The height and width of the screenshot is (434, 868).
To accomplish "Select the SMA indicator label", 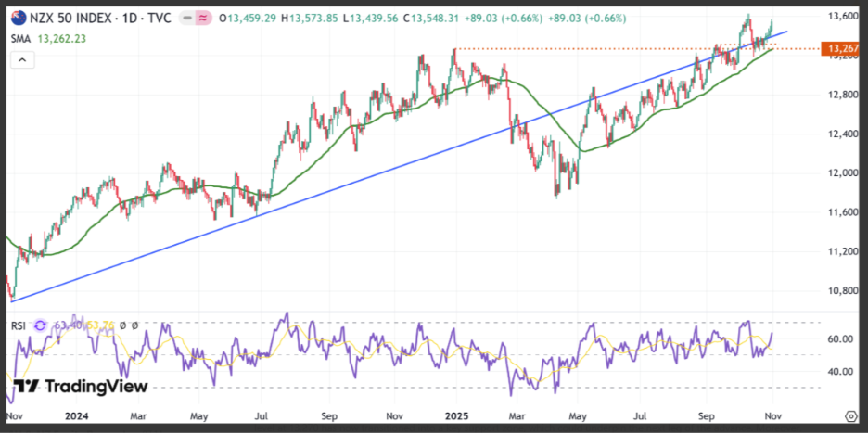I will (20, 39).
